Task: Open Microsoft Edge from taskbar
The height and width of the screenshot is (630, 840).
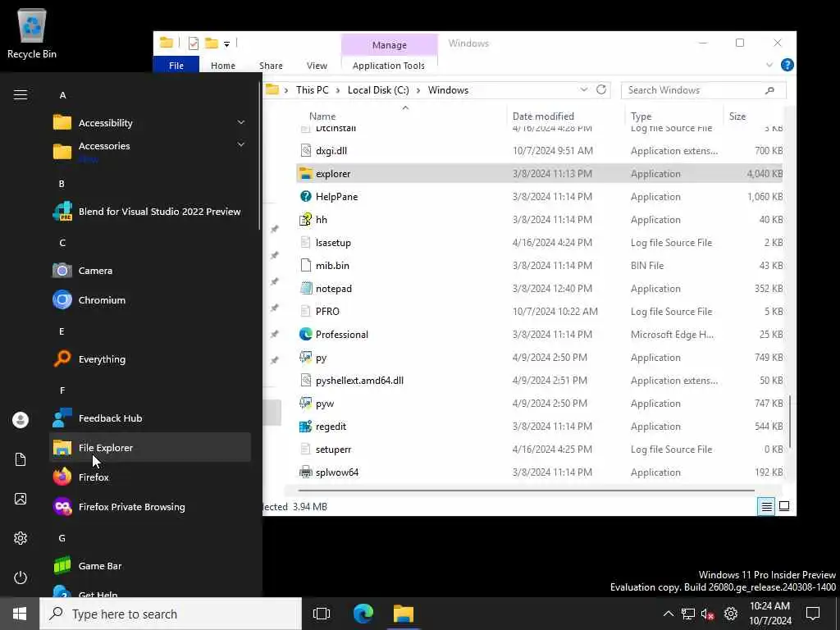Action: click(x=363, y=614)
